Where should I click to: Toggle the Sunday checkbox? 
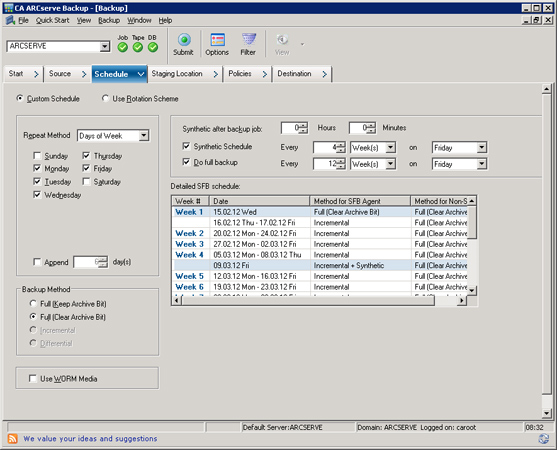[x=37, y=156]
